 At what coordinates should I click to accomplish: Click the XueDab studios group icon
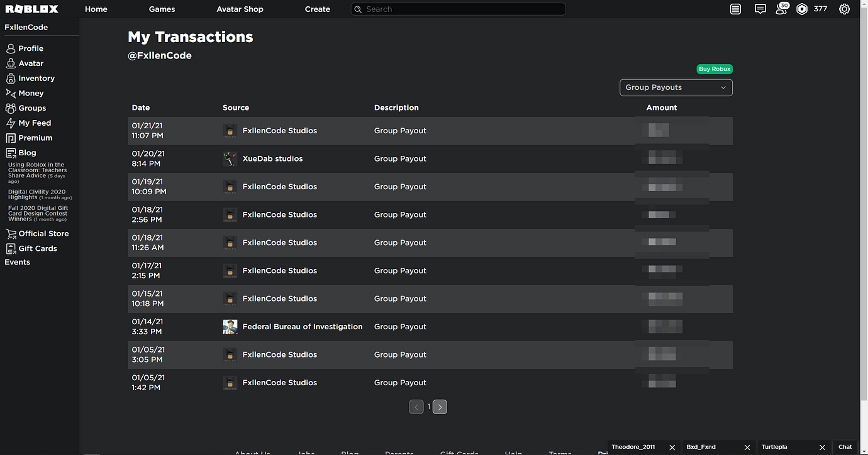tap(230, 158)
